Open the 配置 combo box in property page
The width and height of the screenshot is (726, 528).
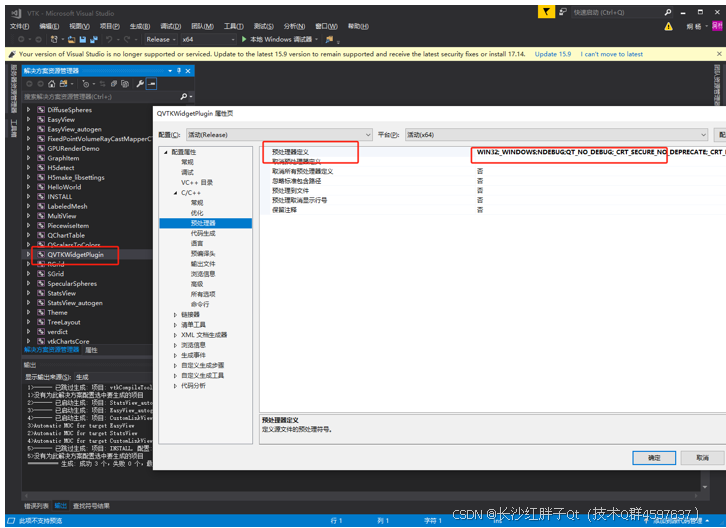pos(279,135)
